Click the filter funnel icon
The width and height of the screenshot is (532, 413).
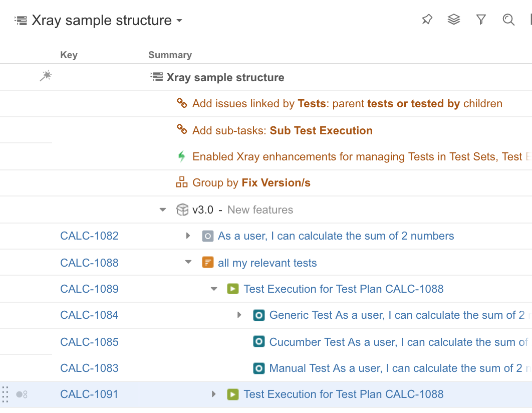(481, 20)
